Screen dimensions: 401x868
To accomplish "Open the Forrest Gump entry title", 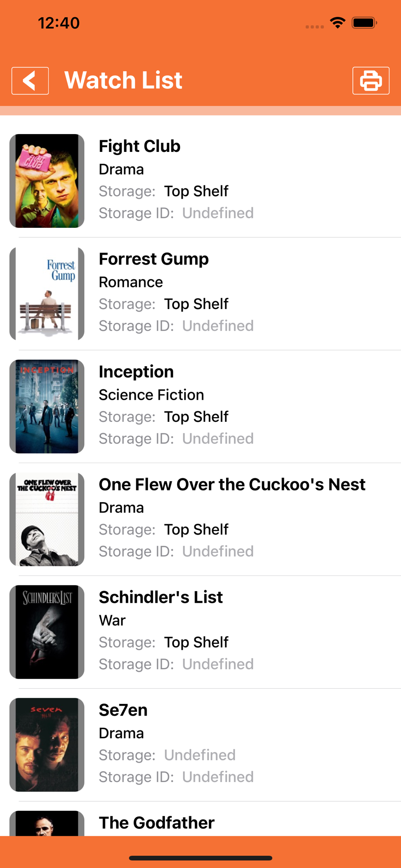I will coord(154,259).
